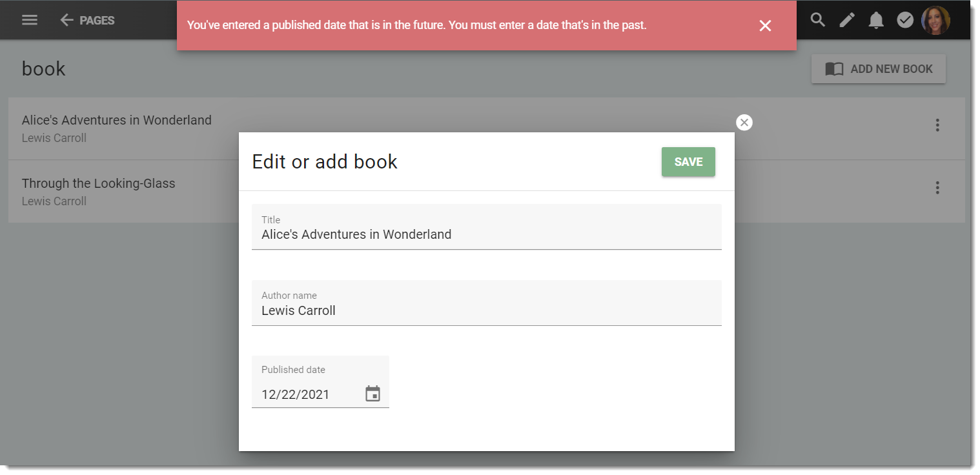Open options menu for Through the Looking-Glass row
Image resolution: width=980 pixels, height=475 pixels.
tap(937, 188)
